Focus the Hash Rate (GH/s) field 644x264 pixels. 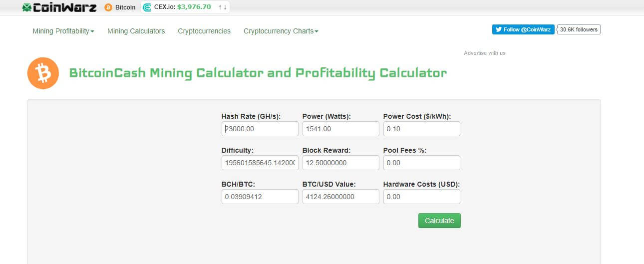coord(260,129)
